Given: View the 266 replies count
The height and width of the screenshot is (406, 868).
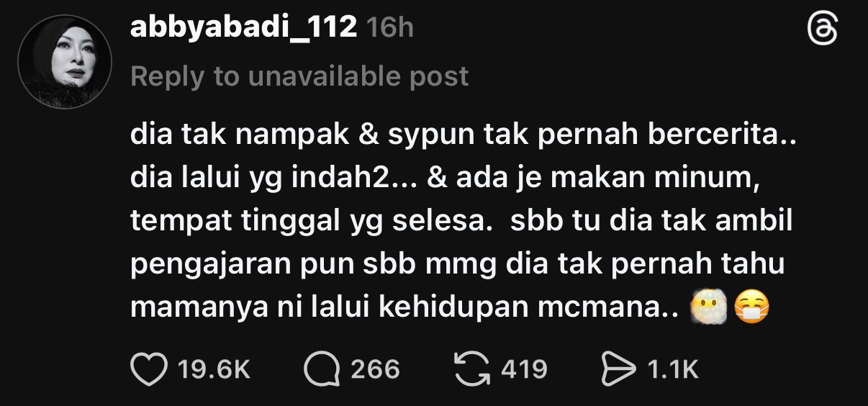Looking at the screenshot, I should pos(375,370).
